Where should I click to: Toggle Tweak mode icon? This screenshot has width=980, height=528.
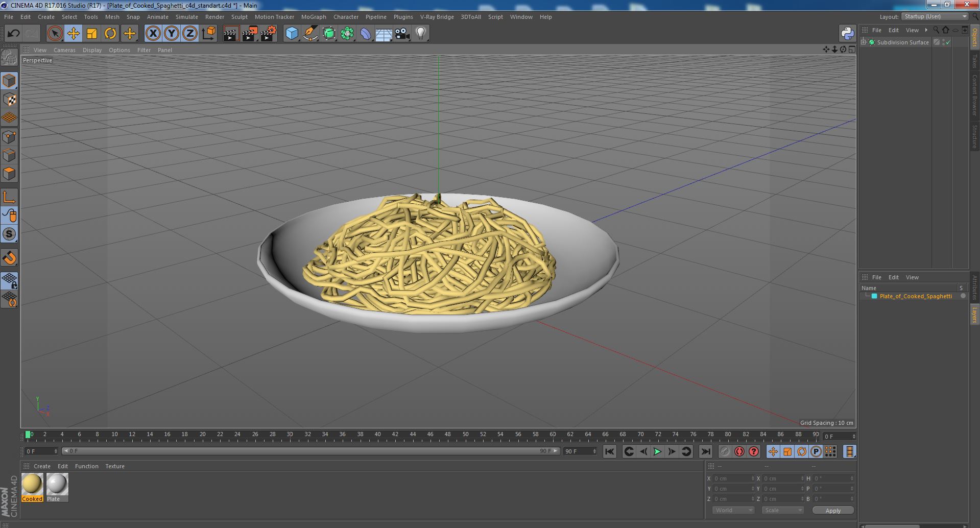[x=9, y=215]
